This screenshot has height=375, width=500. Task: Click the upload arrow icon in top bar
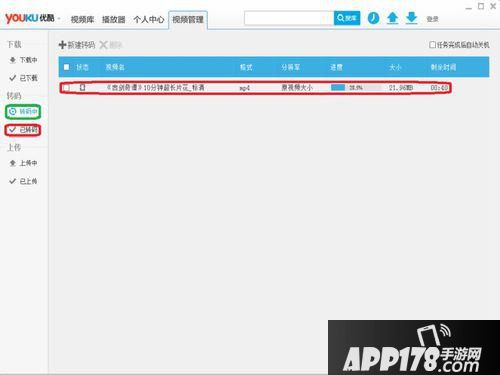[392, 18]
